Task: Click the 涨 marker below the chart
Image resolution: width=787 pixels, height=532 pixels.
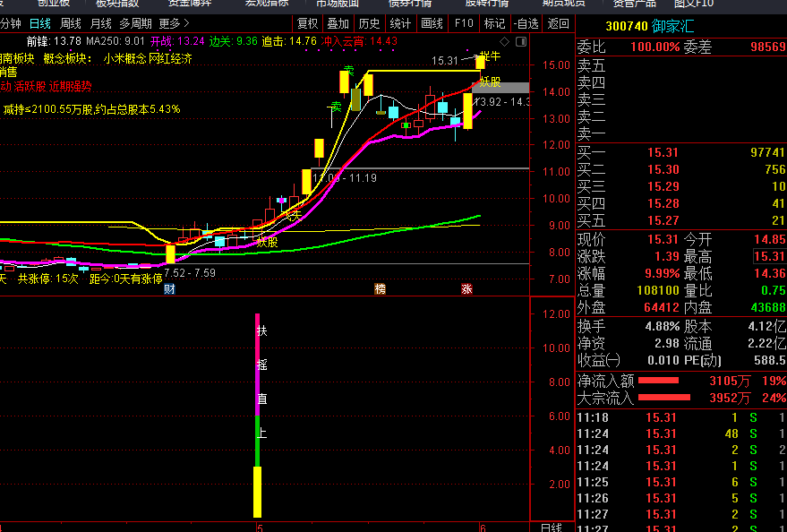Action: coord(466,289)
